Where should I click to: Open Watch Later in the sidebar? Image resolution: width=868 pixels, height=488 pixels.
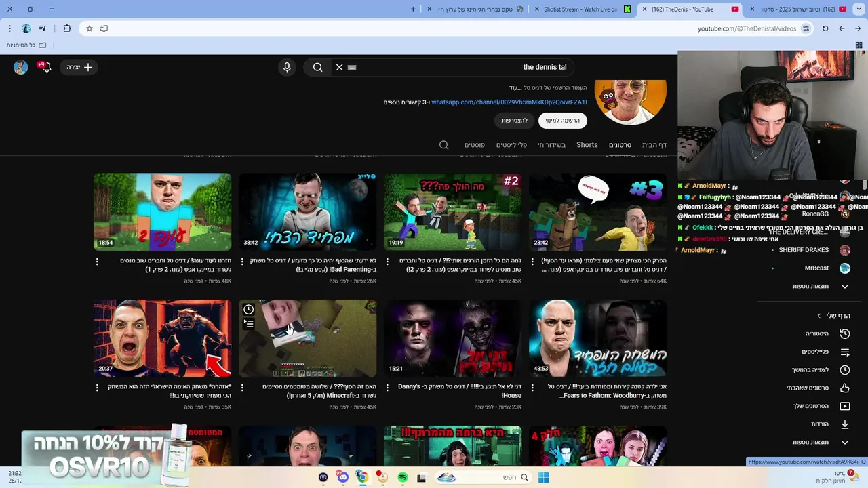click(x=827, y=370)
